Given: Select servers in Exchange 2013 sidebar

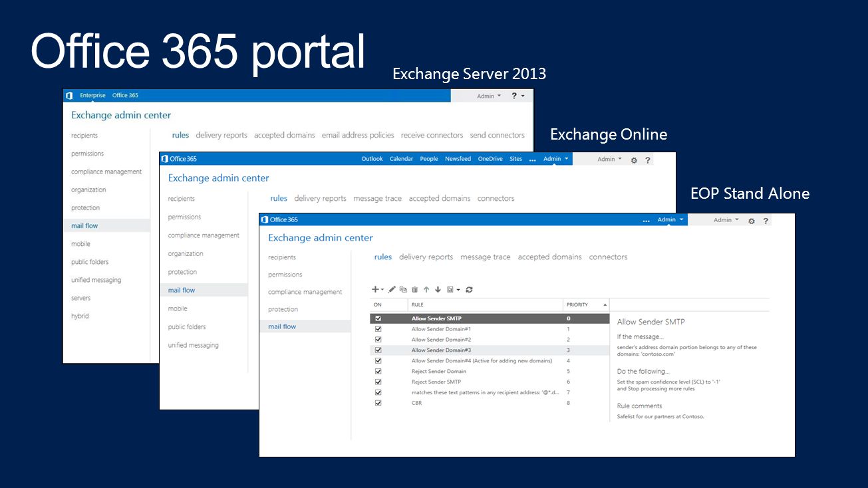Looking at the screenshot, I should [81, 299].
